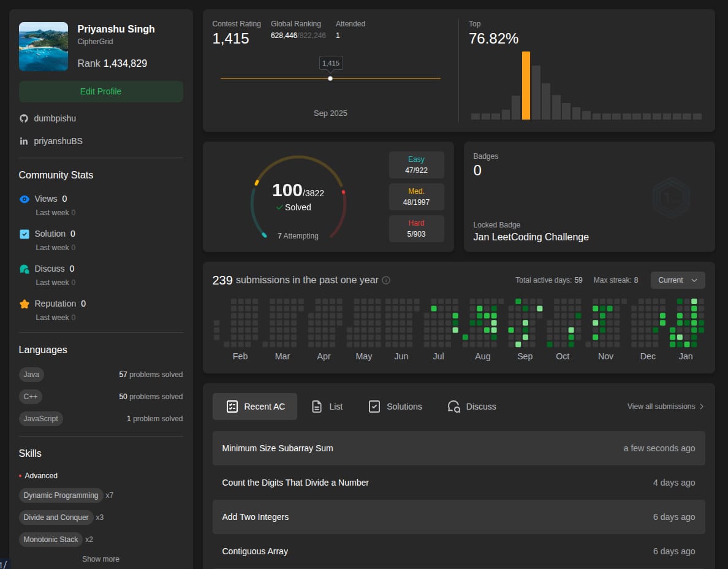Click the profile avatar photo
The height and width of the screenshot is (569, 728).
43,47
